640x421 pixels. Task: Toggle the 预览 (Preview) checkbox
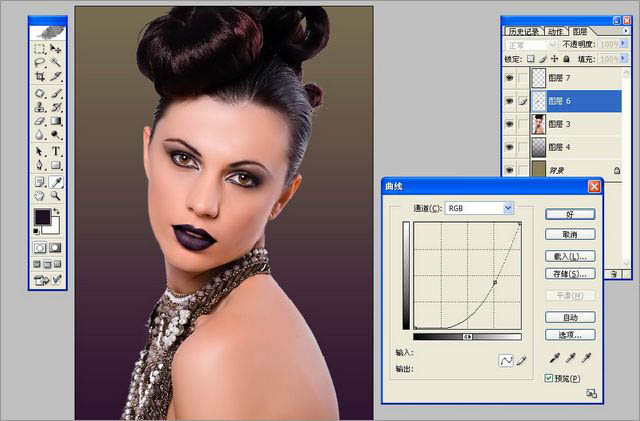click(550, 378)
